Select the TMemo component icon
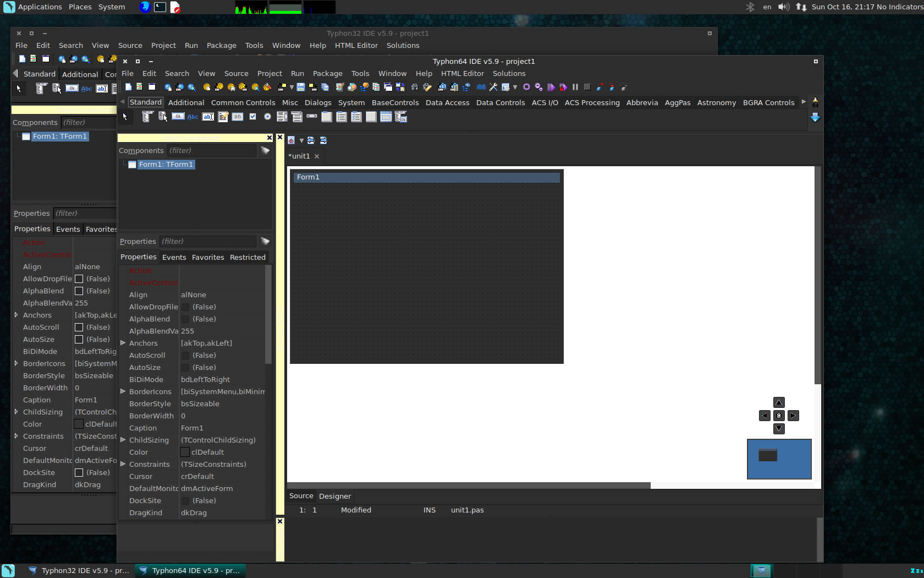The width and height of the screenshot is (924, 578). [x=223, y=117]
